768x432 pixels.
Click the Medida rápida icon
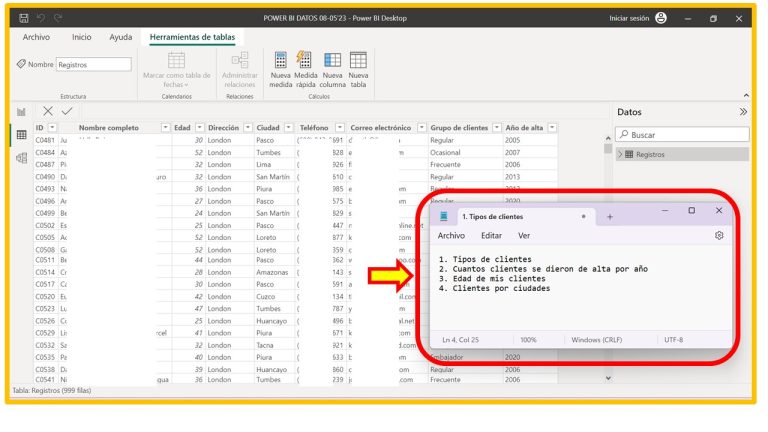(306, 62)
